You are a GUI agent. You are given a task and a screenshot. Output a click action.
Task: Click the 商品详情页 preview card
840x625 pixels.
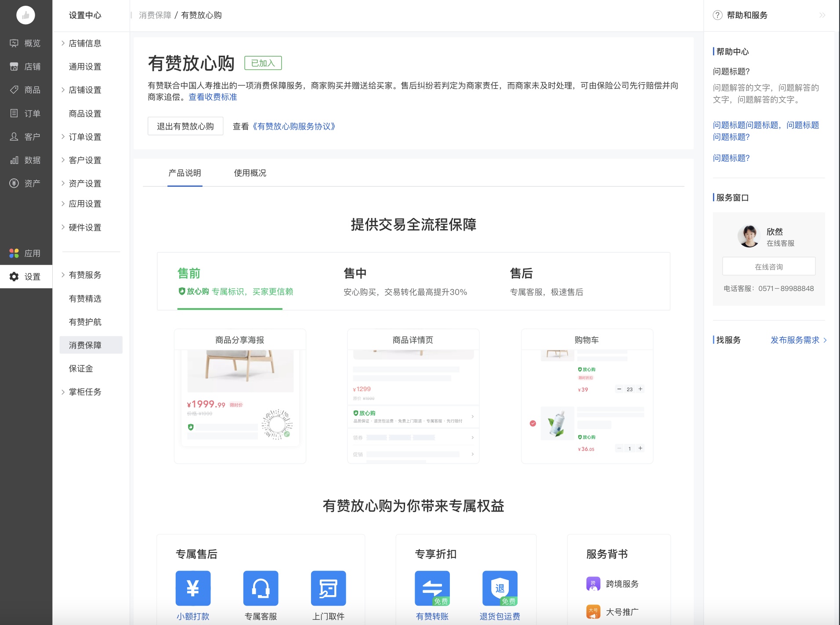pyautogui.click(x=413, y=396)
